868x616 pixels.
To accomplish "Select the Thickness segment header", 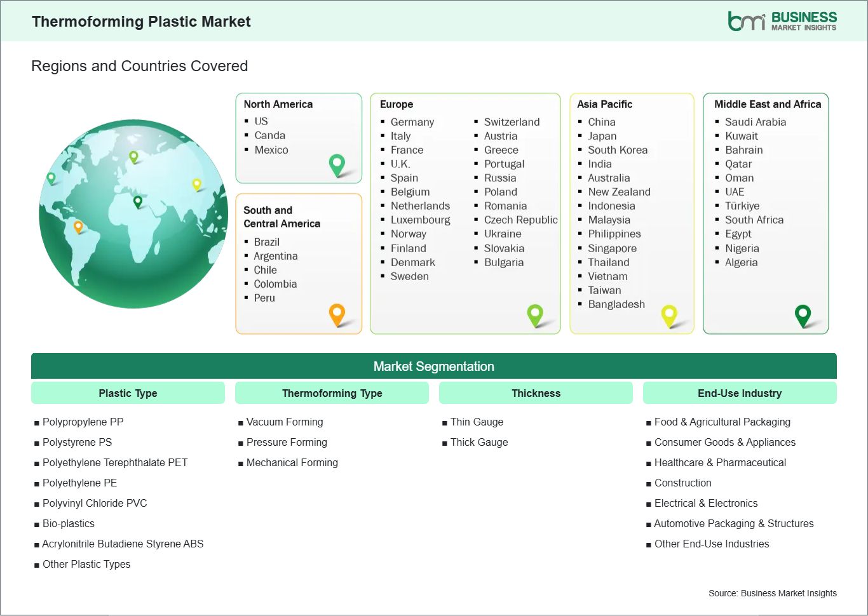I will tap(536, 393).
